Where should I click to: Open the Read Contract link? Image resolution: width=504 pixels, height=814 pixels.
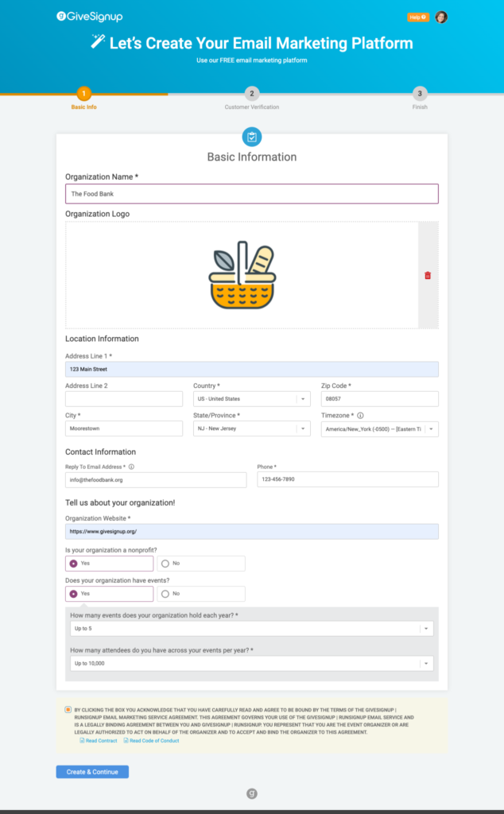click(98, 741)
